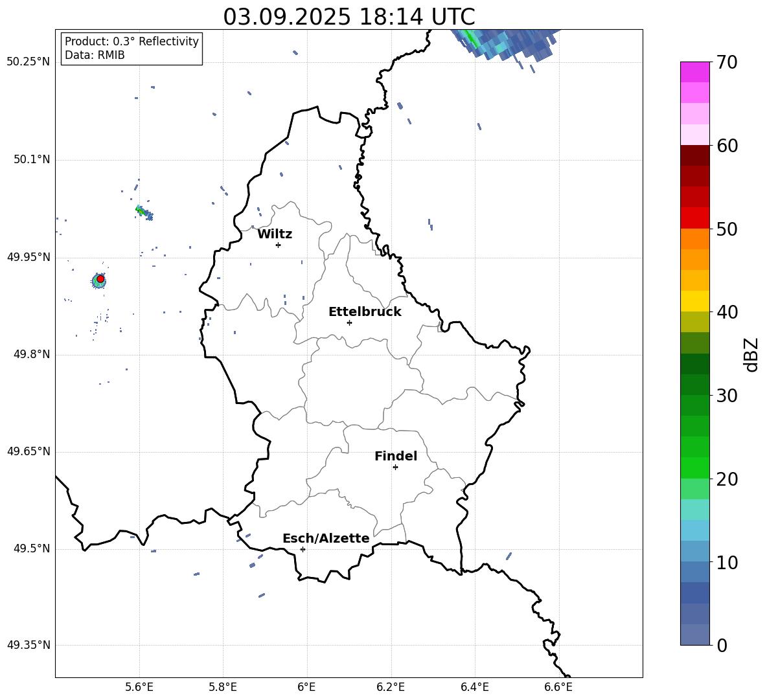Image resolution: width=767 pixels, height=700 pixels.
Task: Click the 6.4°E longitude label
Action: tap(474, 687)
